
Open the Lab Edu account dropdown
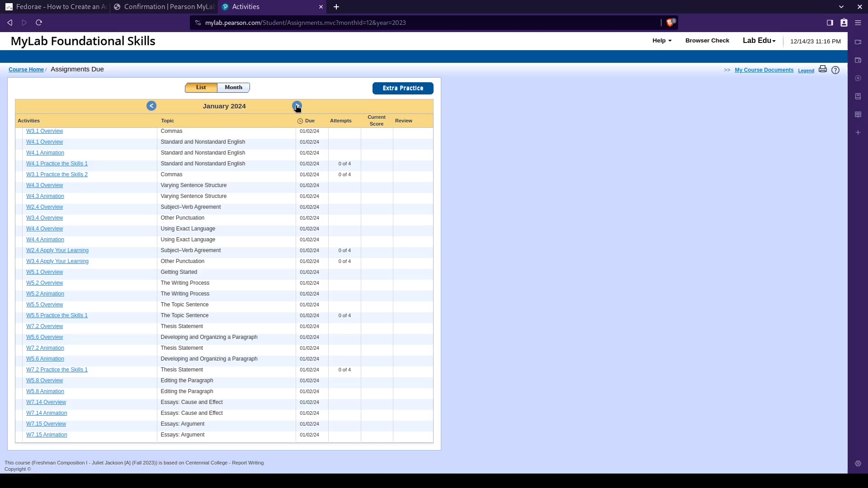pos(759,41)
